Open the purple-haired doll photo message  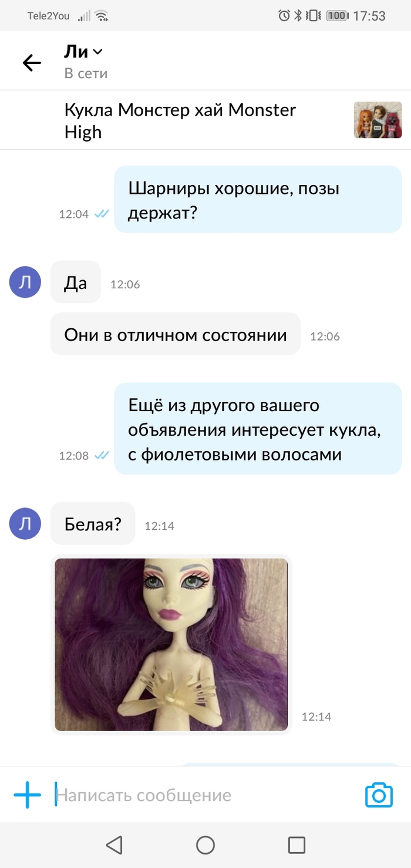tap(171, 644)
